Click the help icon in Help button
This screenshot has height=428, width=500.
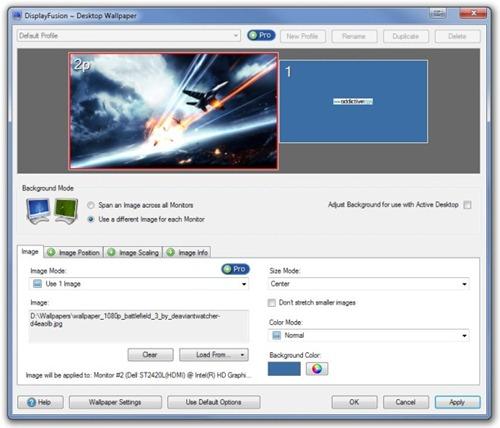[x=31, y=402]
